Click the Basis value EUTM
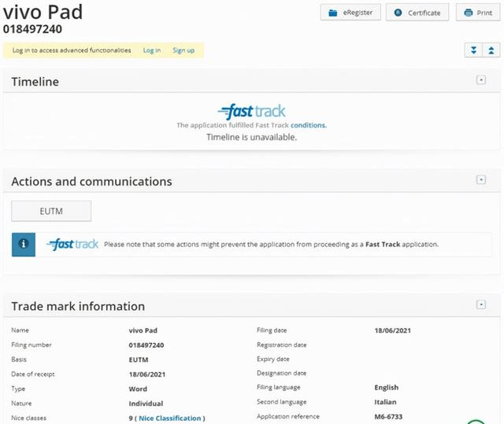The image size is (504, 424). [x=139, y=359]
